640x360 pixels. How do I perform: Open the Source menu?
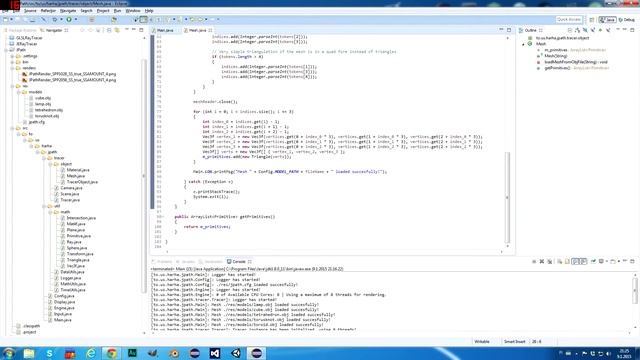(30, 11)
